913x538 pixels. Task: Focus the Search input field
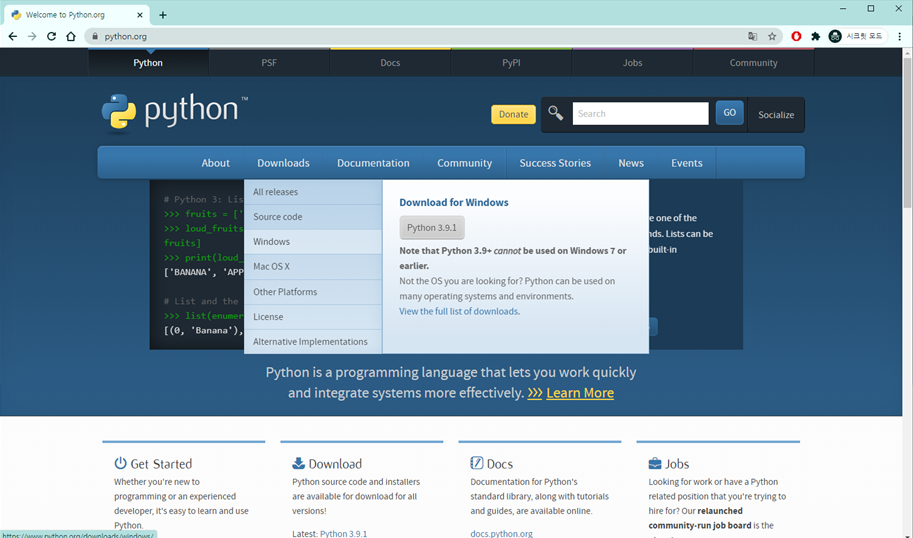click(x=640, y=114)
